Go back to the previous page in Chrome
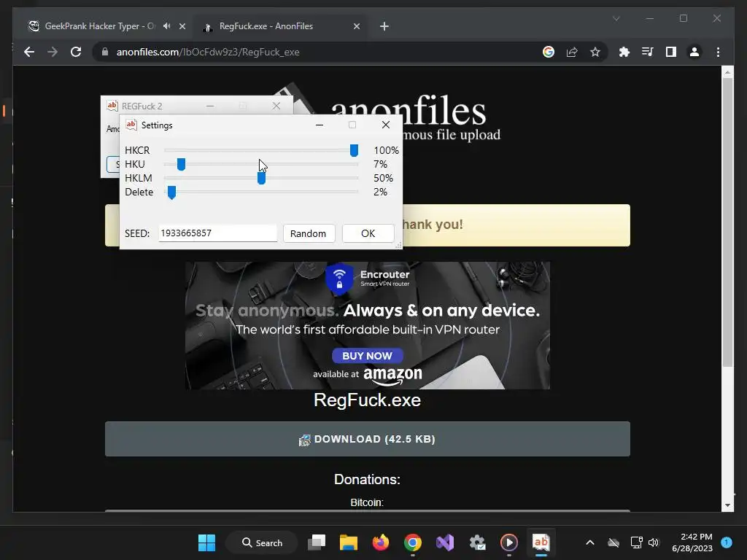This screenshot has height=560, width=747. (x=29, y=52)
